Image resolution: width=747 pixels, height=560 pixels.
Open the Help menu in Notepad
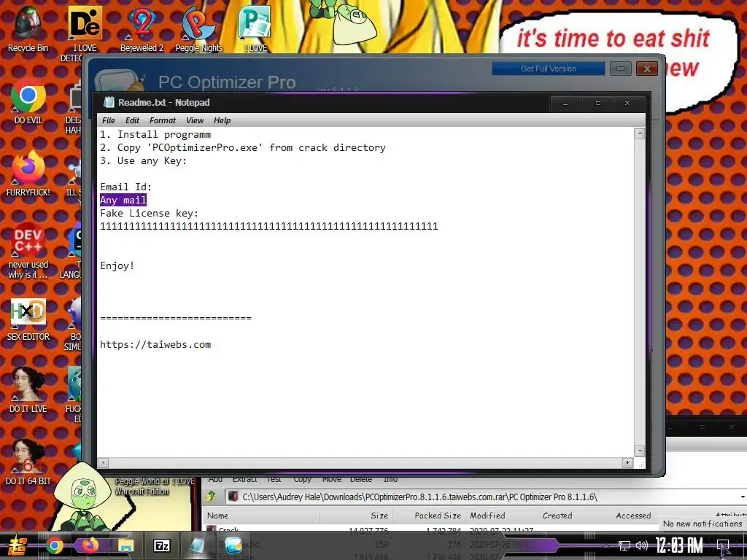[222, 120]
